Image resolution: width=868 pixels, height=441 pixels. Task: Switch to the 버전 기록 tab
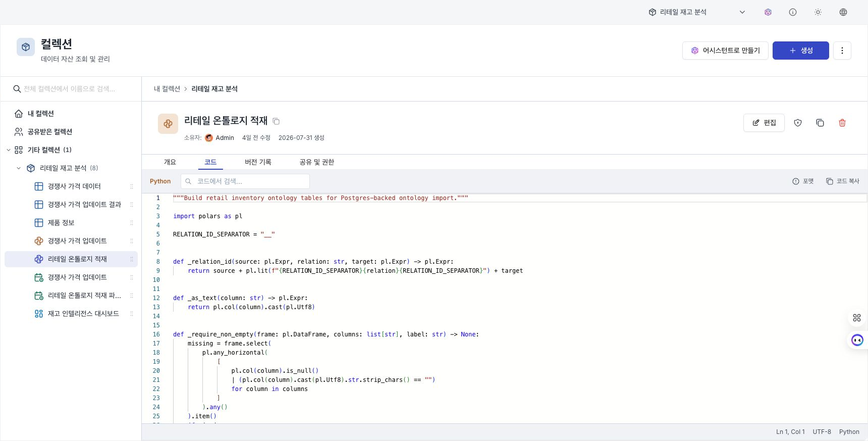258,162
